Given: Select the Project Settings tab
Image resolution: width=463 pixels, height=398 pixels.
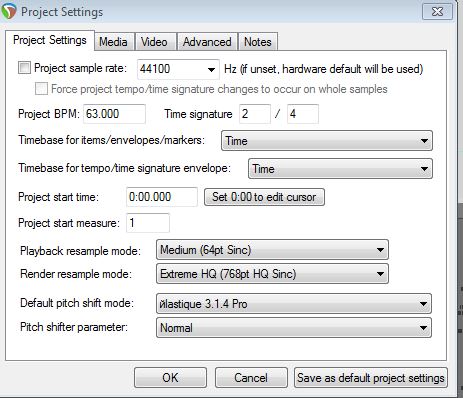Looking at the screenshot, I should click(50, 40).
